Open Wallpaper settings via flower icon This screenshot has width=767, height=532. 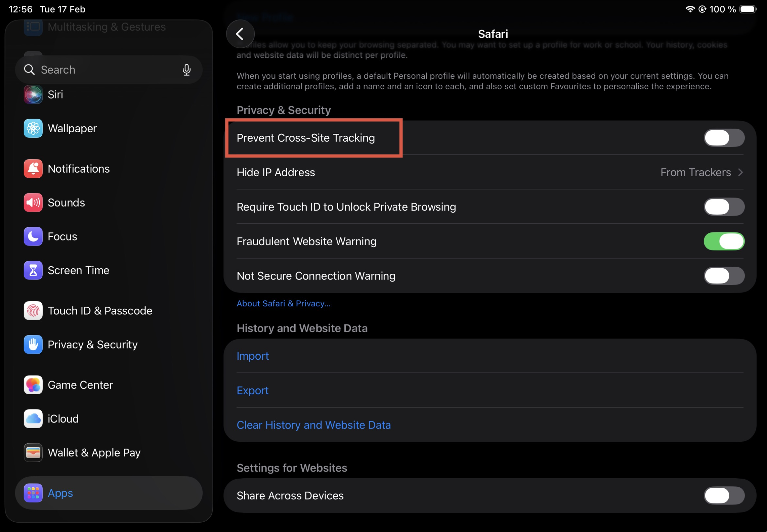33,128
